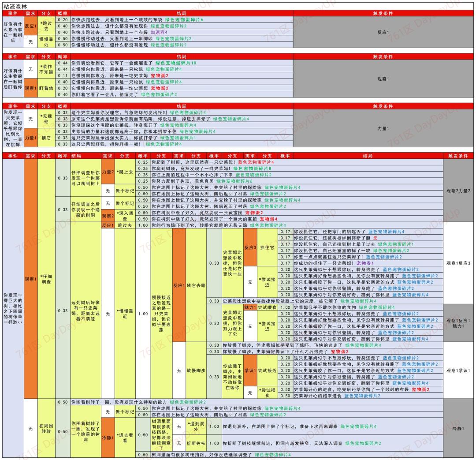Select the result row awarding 宠物蛋4
The width and height of the screenshot is (476, 460).
tap(297, 219)
